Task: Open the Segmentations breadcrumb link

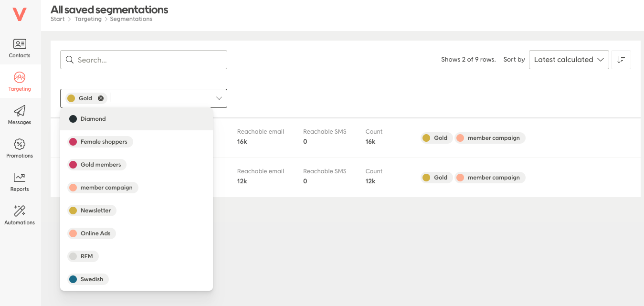Action: (x=131, y=19)
